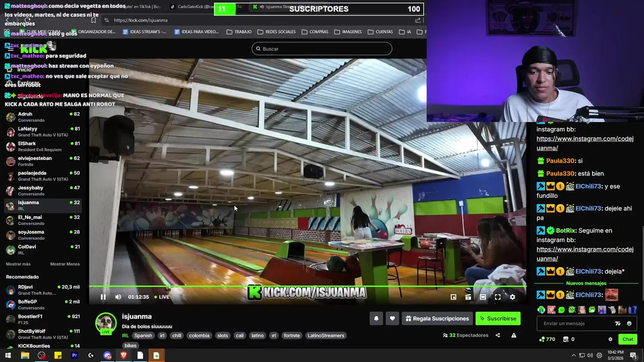This screenshot has width=644, height=362.
Task: Click the green Chat send button
Action: pyautogui.click(x=627, y=339)
